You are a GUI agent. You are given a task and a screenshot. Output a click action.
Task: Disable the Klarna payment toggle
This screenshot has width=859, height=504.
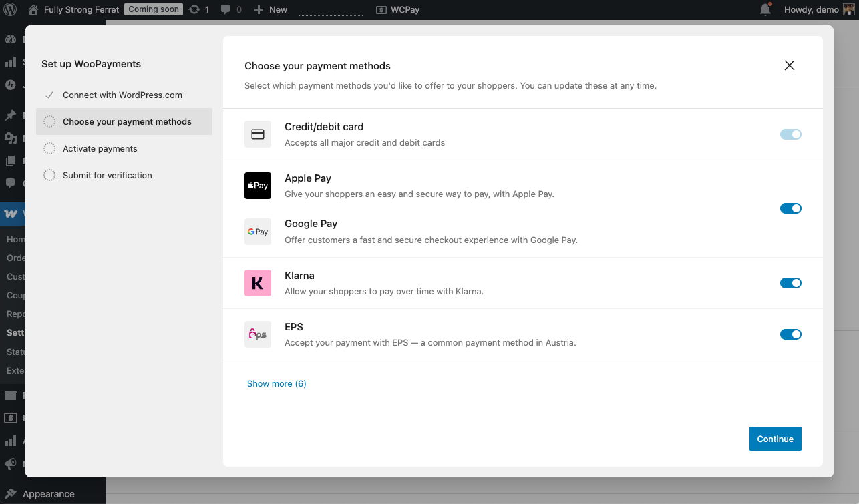pos(790,283)
